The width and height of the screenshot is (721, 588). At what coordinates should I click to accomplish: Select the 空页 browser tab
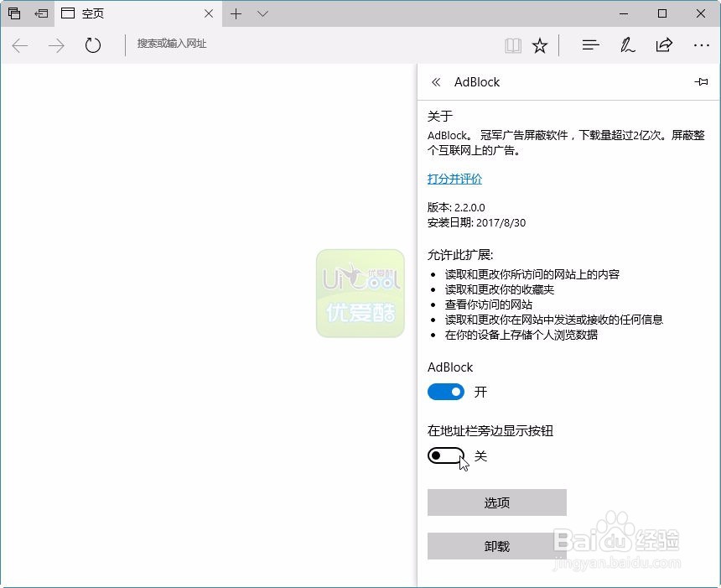point(138,13)
